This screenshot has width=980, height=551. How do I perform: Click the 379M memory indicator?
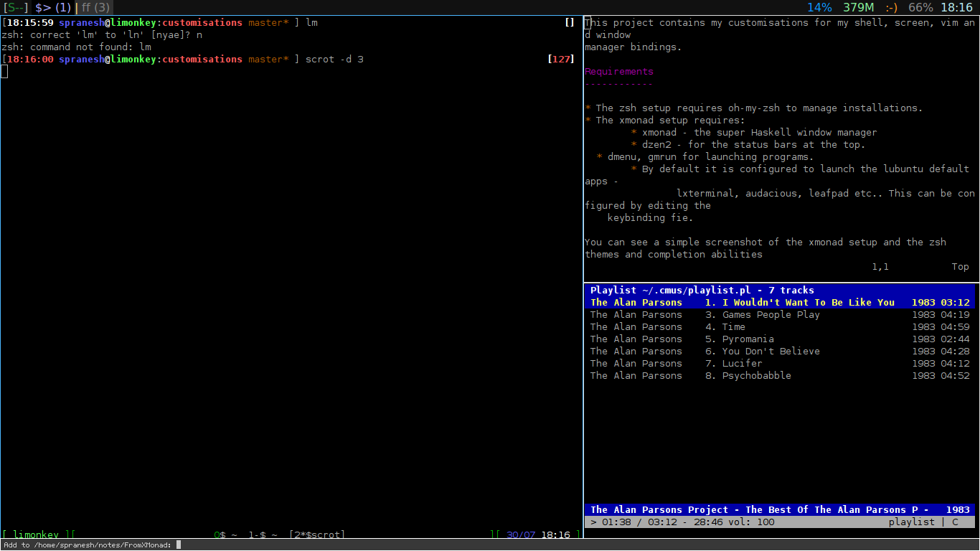[859, 8]
